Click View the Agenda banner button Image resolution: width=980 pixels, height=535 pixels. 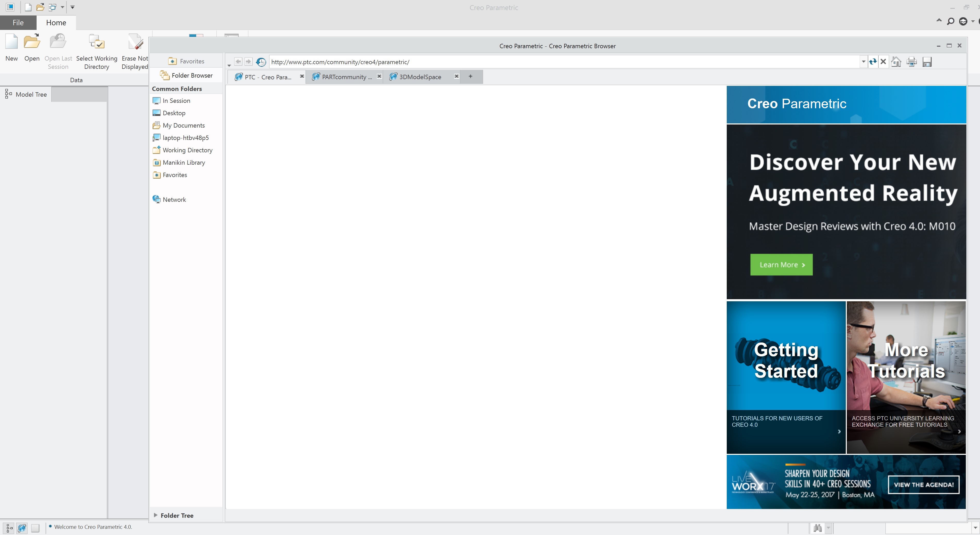click(923, 484)
